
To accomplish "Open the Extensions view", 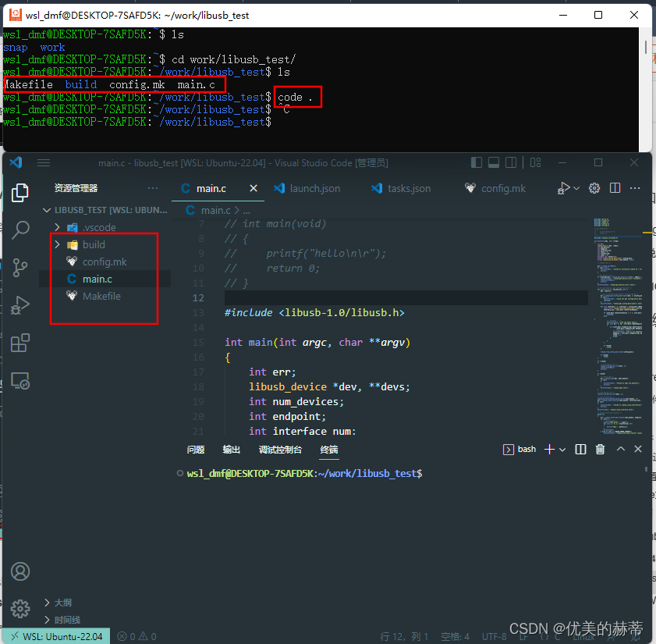I will click(x=20, y=343).
